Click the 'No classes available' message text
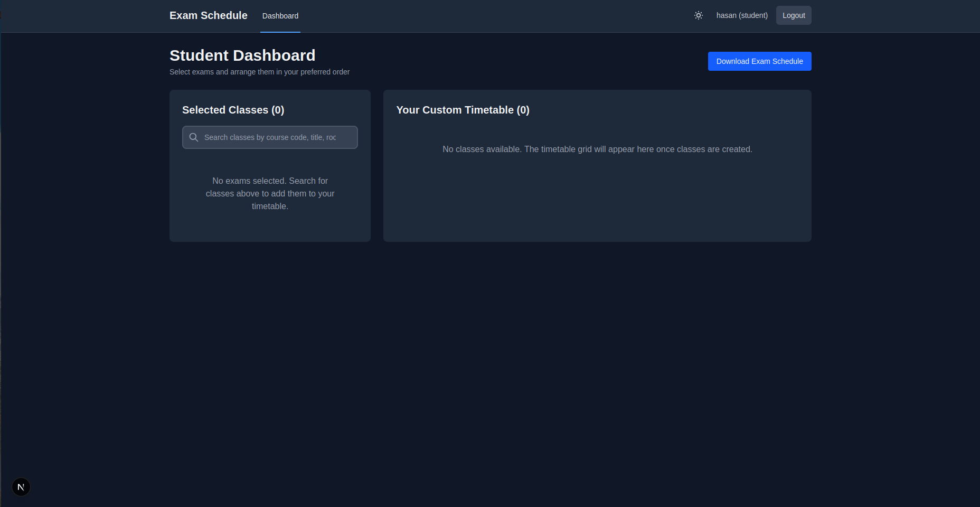 (597, 149)
